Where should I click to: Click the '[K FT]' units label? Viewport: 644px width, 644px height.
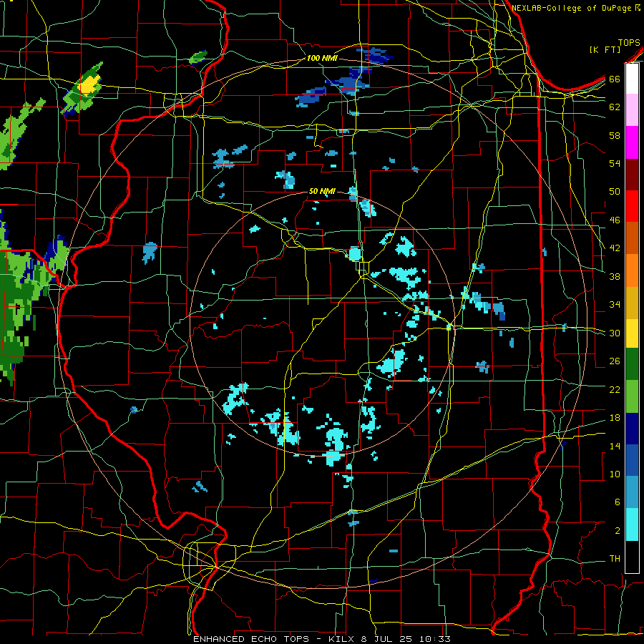pos(605,50)
